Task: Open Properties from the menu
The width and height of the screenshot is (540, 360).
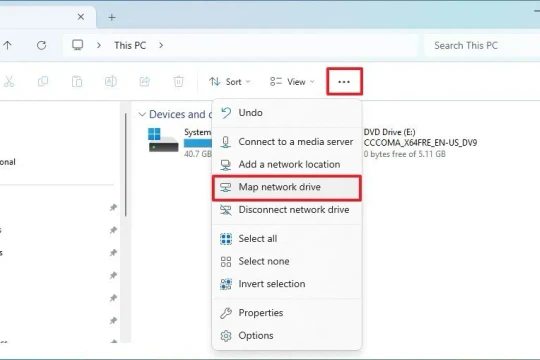Action: tap(287, 313)
